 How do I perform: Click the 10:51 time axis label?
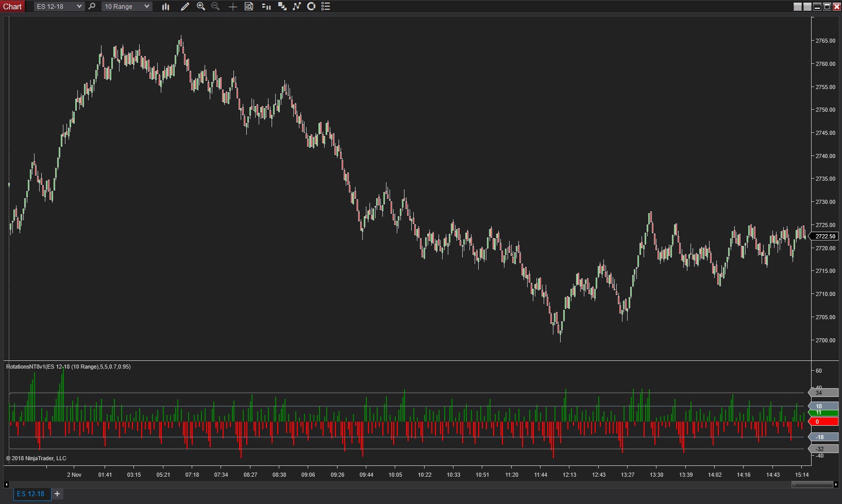point(482,475)
